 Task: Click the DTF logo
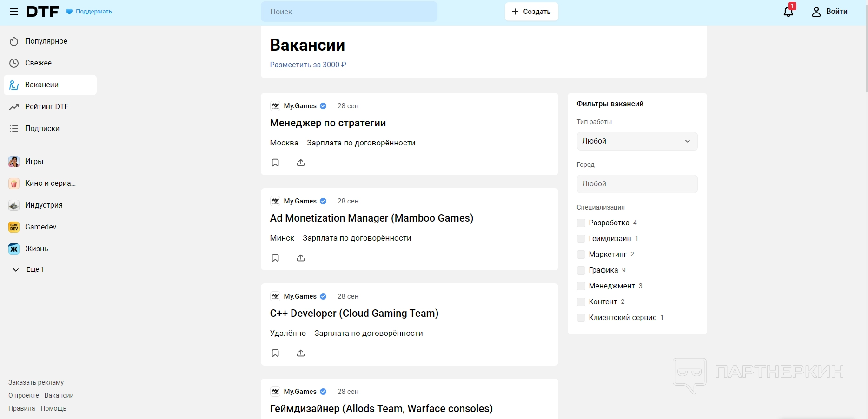pyautogui.click(x=42, y=12)
